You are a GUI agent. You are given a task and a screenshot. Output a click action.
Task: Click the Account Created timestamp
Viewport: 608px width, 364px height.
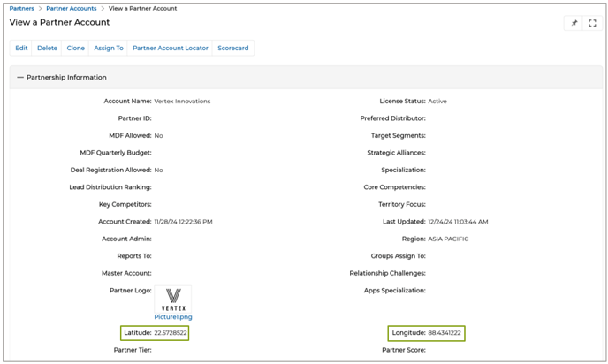tap(183, 222)
